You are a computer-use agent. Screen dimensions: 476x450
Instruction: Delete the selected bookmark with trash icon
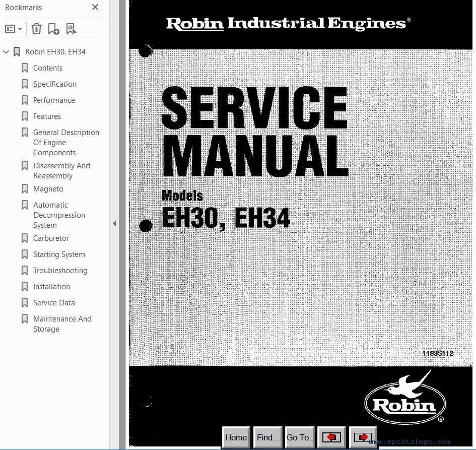coord(36,29)
